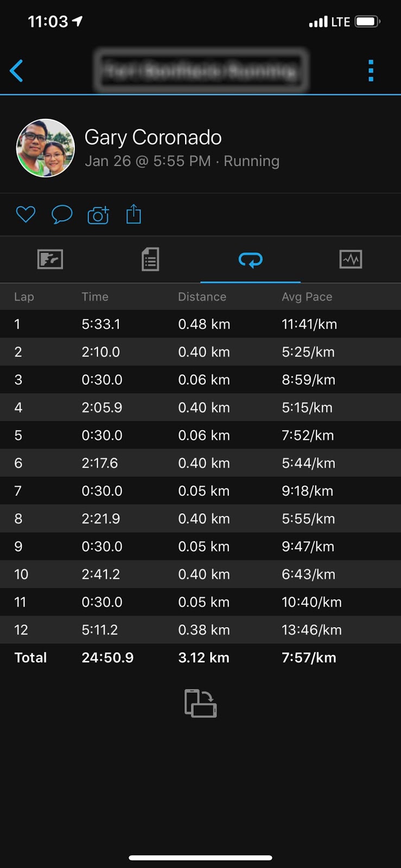Tap lap 1 row in the table
Screen dimensions: 401x868
200,324
